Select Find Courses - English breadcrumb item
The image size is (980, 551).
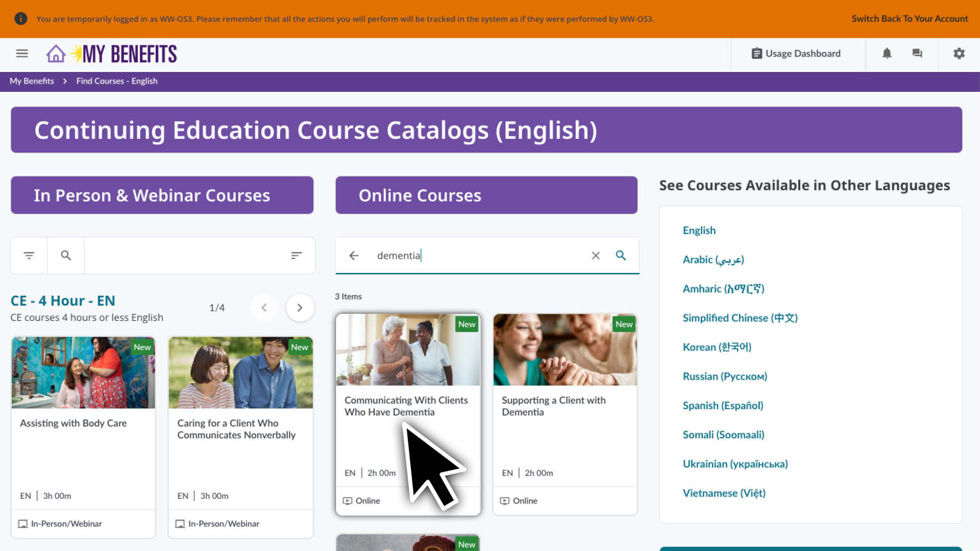click(x=116, y=81)
